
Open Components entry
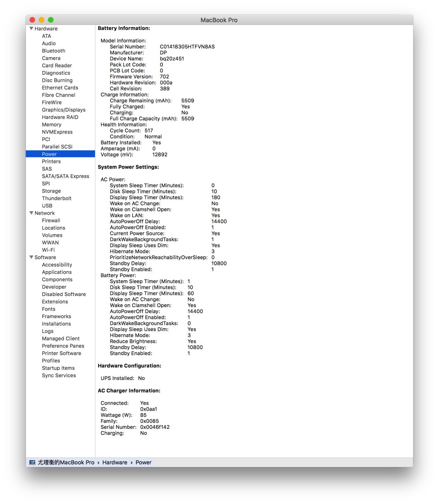[57, 280]
